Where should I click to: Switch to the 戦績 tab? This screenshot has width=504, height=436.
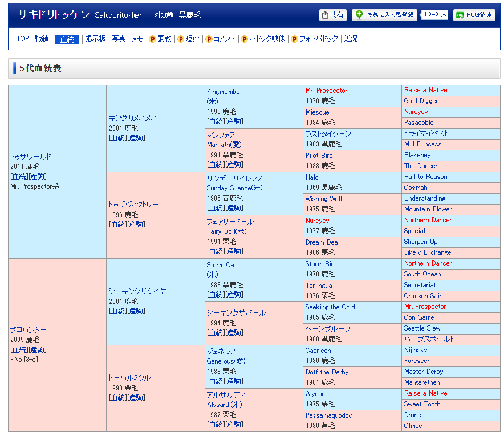point(42,39)
